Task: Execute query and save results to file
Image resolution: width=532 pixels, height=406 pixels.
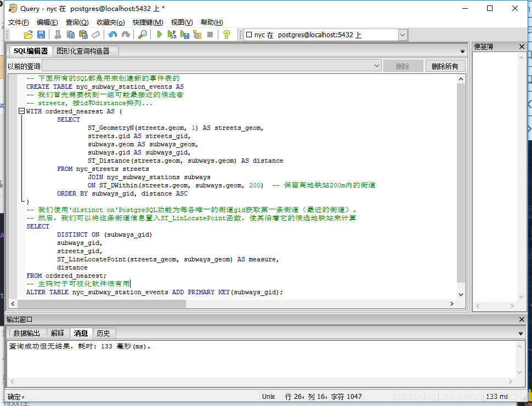Action: pyautogui.click(x=185, y=35)
